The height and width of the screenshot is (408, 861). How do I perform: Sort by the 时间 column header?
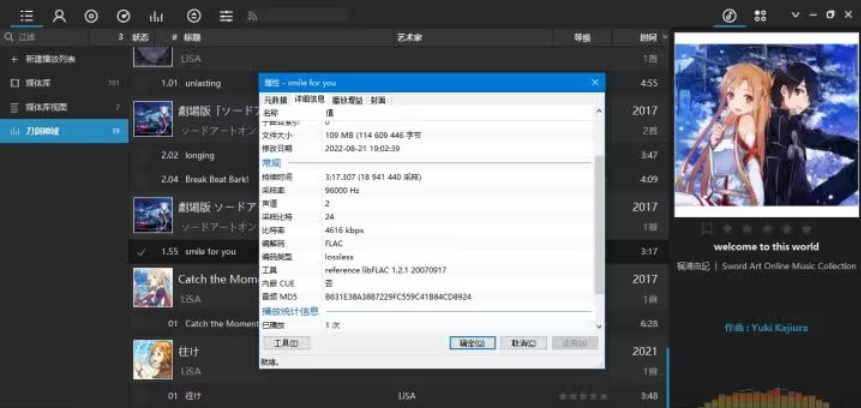tap(647, 37)
